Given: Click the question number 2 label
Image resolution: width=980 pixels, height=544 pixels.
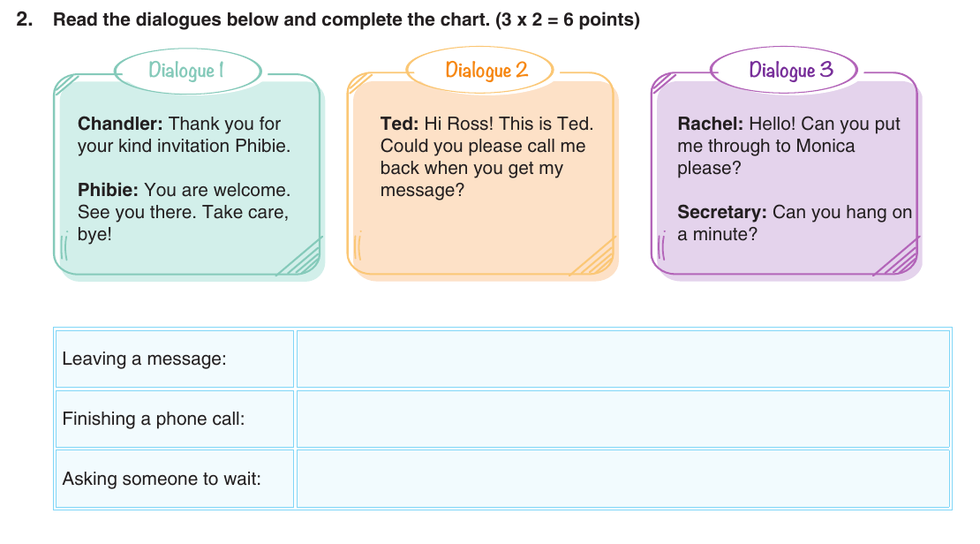Looking at the screenshot, I should tap(25, 19).
